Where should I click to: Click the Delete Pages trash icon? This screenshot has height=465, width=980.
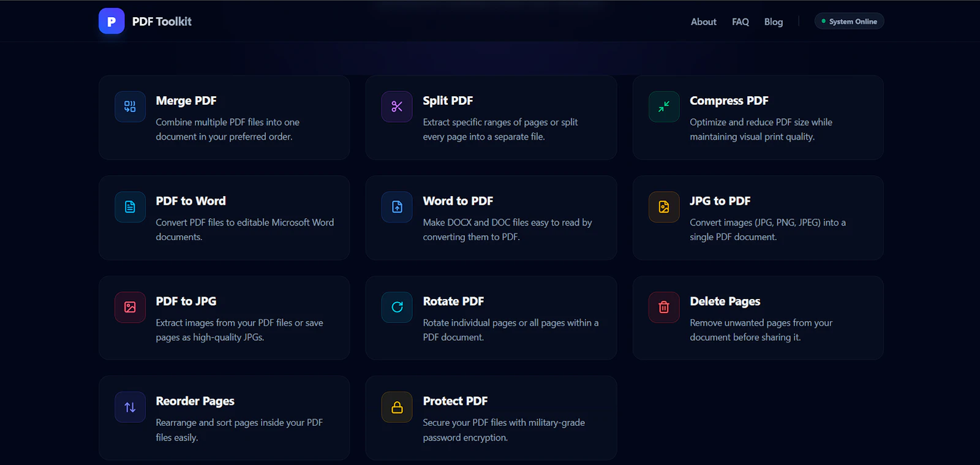(x=664, y=307)
